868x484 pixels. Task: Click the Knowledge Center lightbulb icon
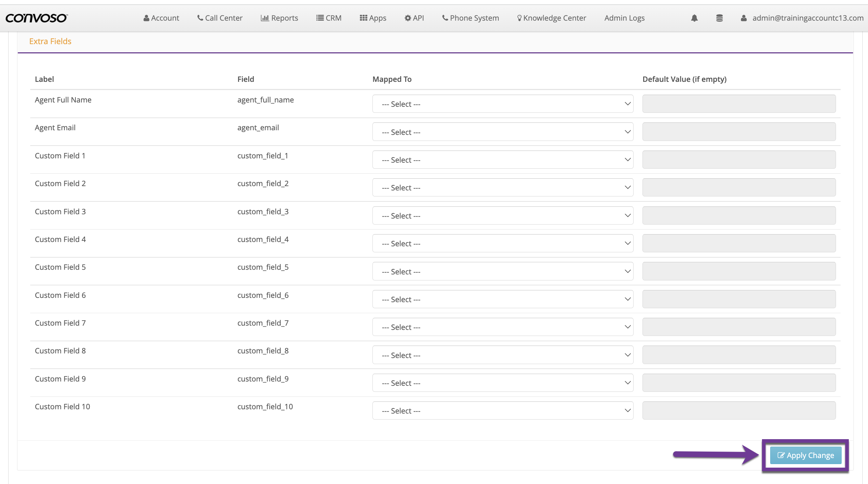coord(519,18)
